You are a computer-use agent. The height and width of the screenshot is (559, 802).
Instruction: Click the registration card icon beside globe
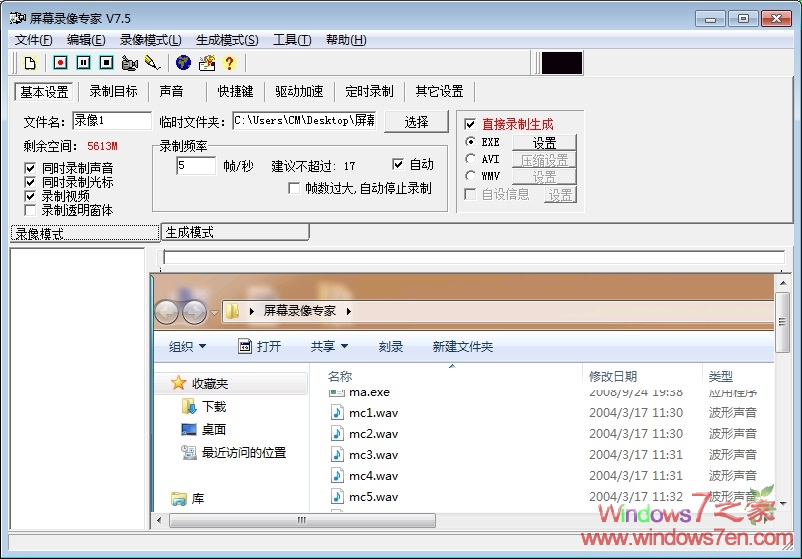pyautogui.click(x=207, y=63)
